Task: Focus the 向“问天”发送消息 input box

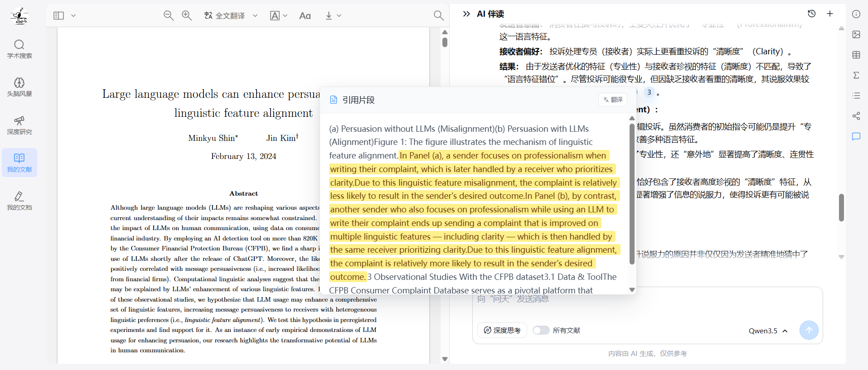Action: (647, 303)
